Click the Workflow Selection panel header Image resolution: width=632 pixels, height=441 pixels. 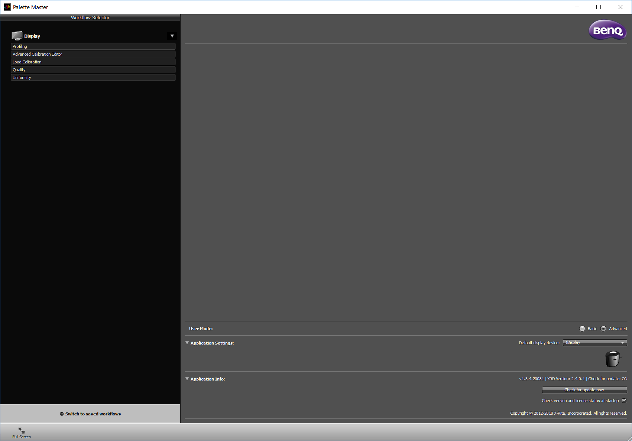pos(90,17)
